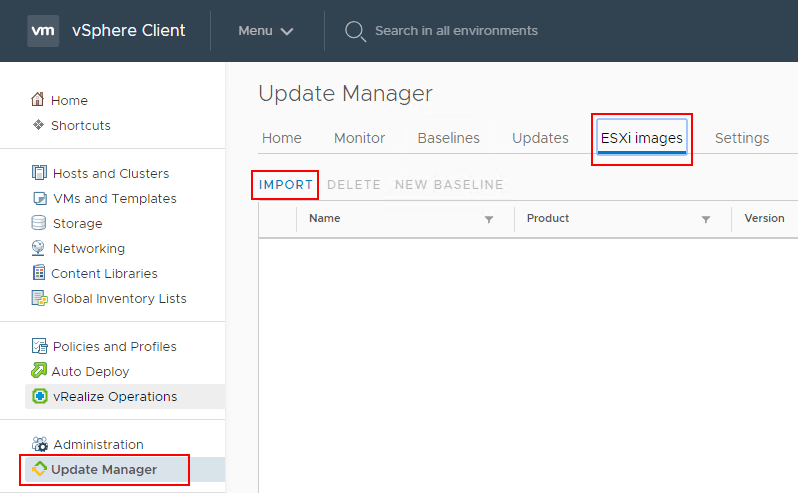Focus the Search in all environments field
798x493 pixels.
(456, 31)
